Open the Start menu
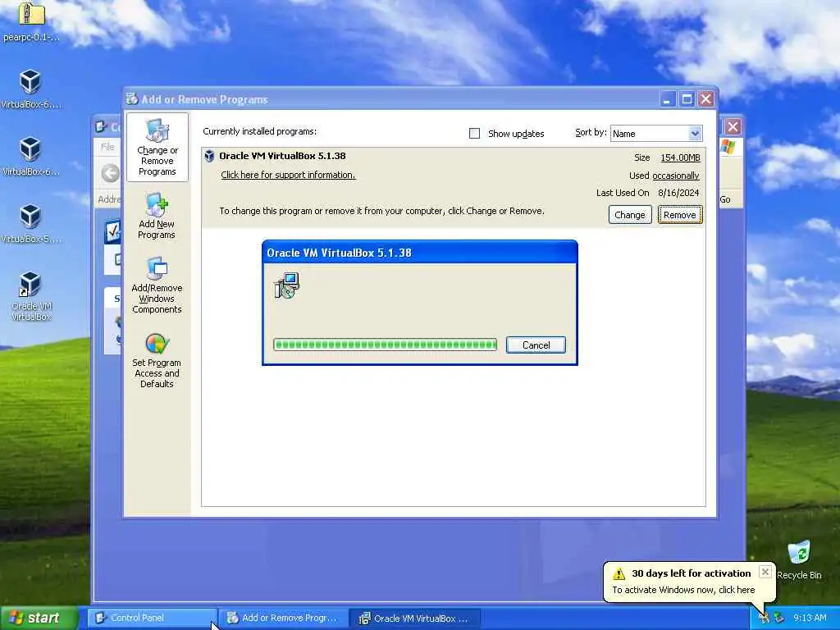Screen dimensions: 840x630 [x=39, y=618]
